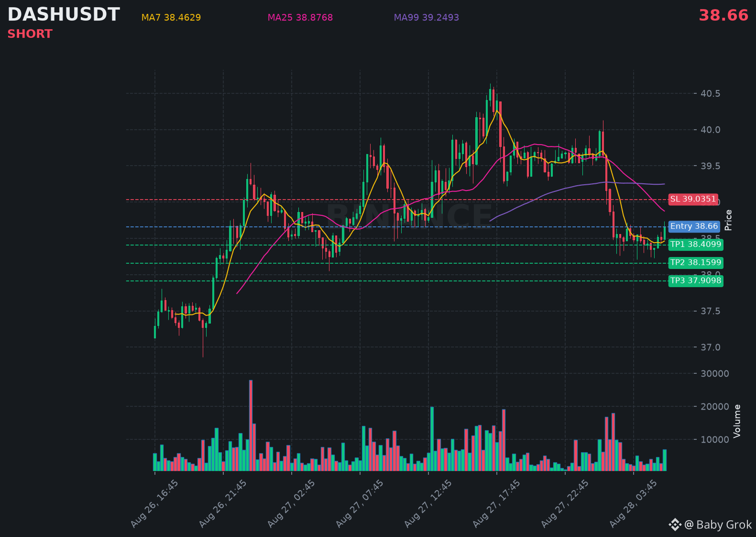This screenshot has height=537, width=756.
Task: Click the Aug 27, 02:45 time label
Action: [x=291, y=504]
